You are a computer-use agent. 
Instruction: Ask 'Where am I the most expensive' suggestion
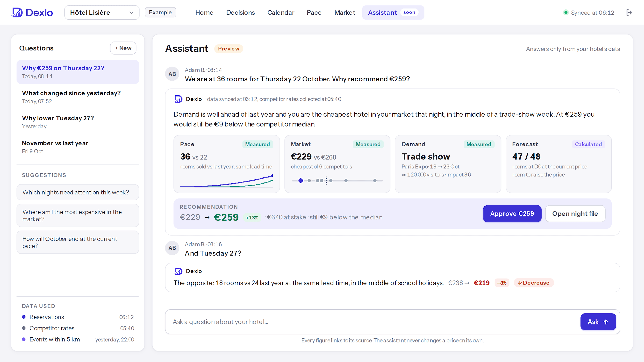(x=78, y=215)
